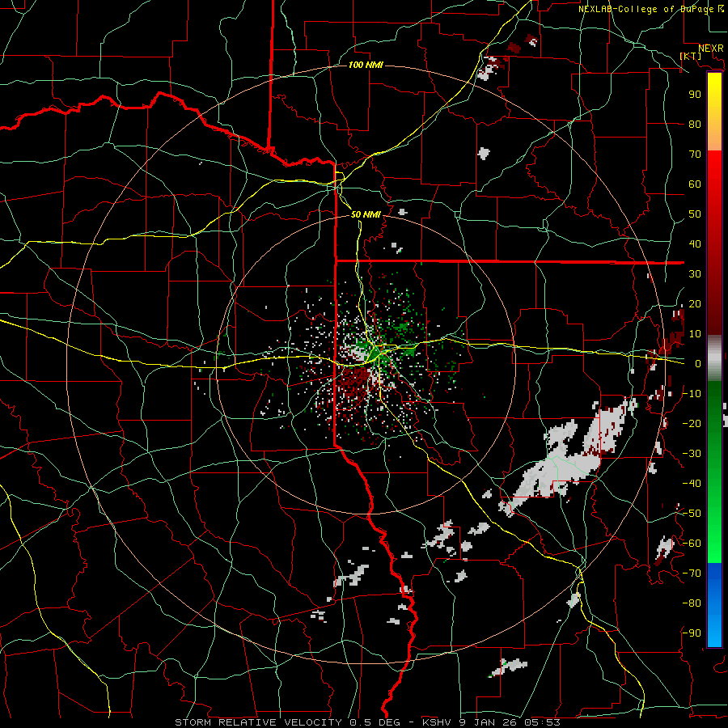Pick the gray zero-velocity segment of the color bar
This screenshot has width=728, height=728.
[x=714, y=358]
